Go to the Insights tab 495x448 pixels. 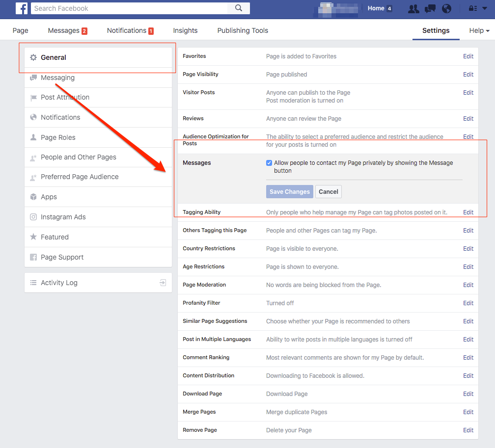(x=185, y=30)
